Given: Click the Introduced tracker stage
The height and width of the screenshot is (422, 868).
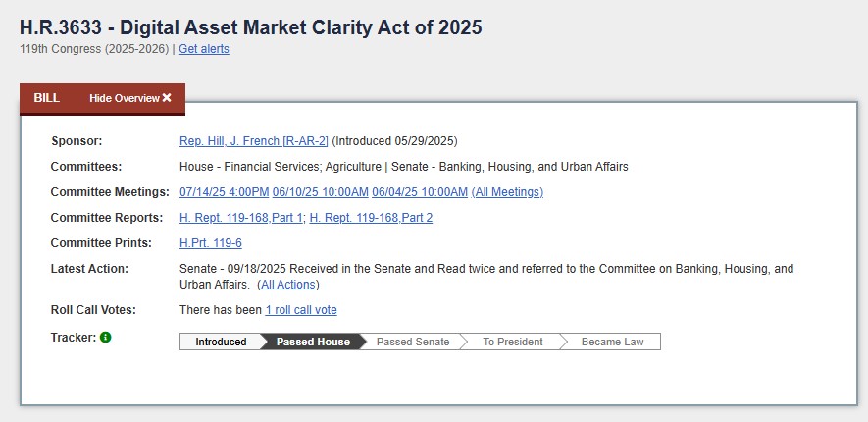Looking at the screenshot, I should (x=221, y=342).
